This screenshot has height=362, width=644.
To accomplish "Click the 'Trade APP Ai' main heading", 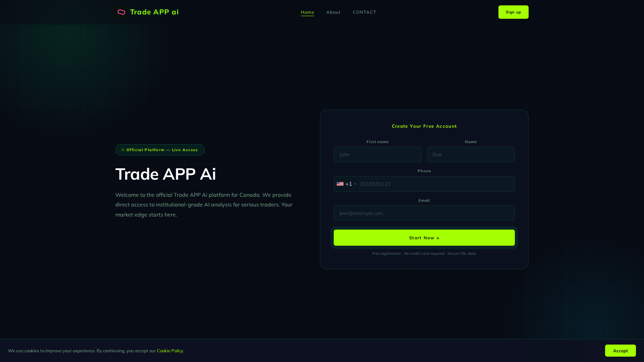I will tap(166, 174).
